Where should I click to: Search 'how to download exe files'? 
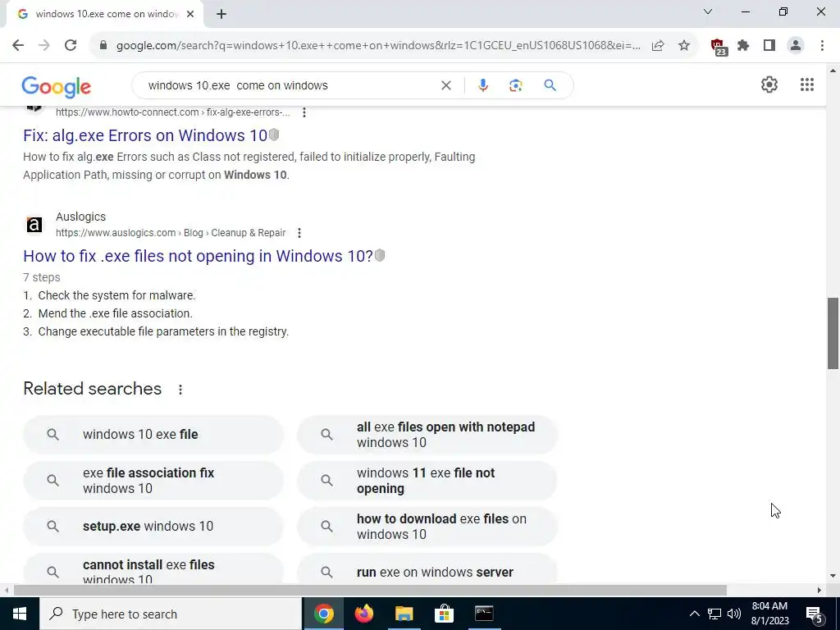click(x=427, y=526)
